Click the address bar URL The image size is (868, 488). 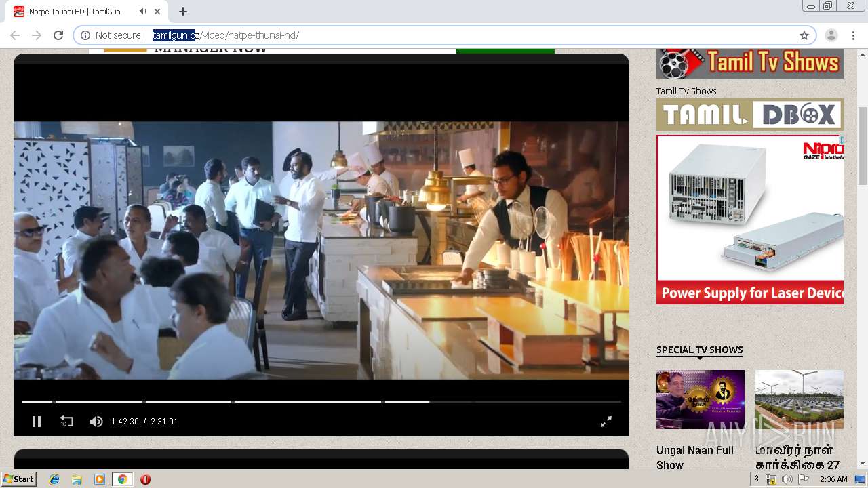(225, 35)
